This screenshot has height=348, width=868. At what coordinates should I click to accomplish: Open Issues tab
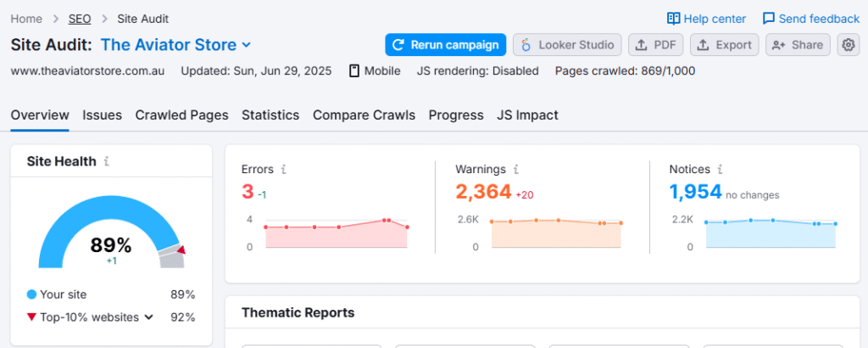point(103,115)
